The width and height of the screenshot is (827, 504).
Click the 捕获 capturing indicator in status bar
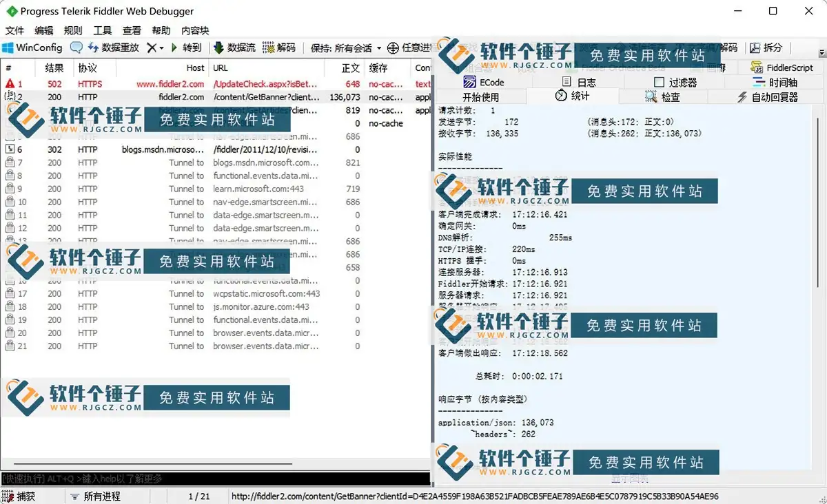pyautogui.click(x=19, y=496)
